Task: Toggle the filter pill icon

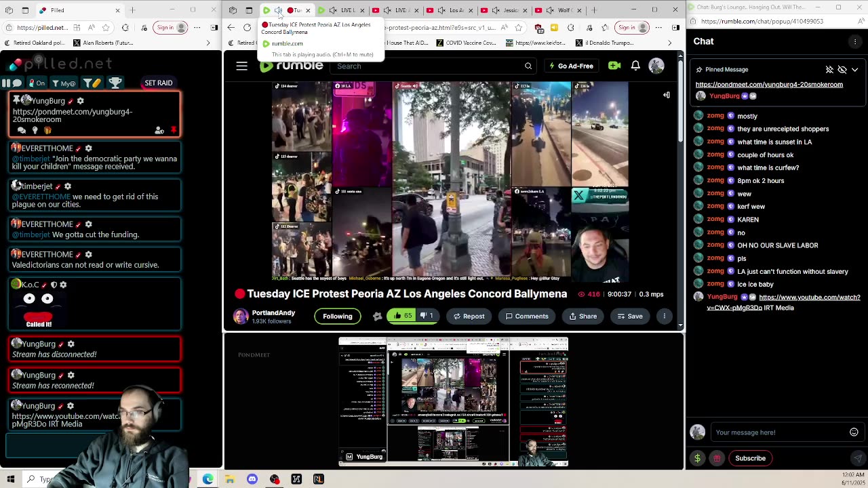Action: (91, 83)
